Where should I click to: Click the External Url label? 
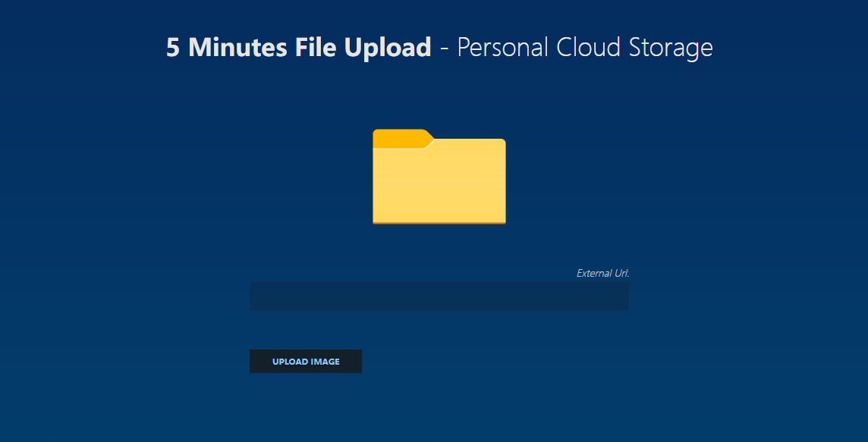pos(602,274)
